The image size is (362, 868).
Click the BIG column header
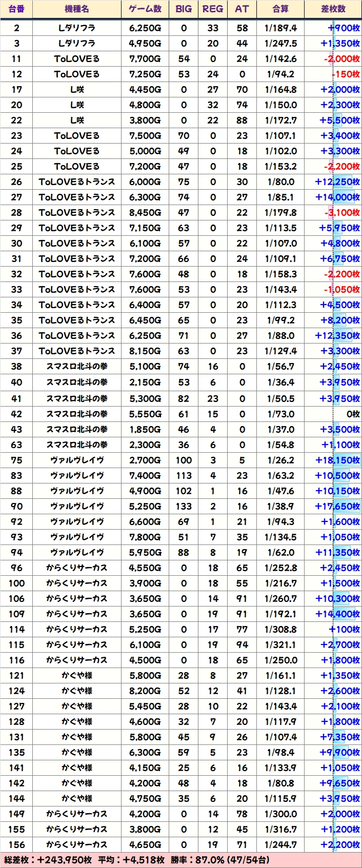184,9
